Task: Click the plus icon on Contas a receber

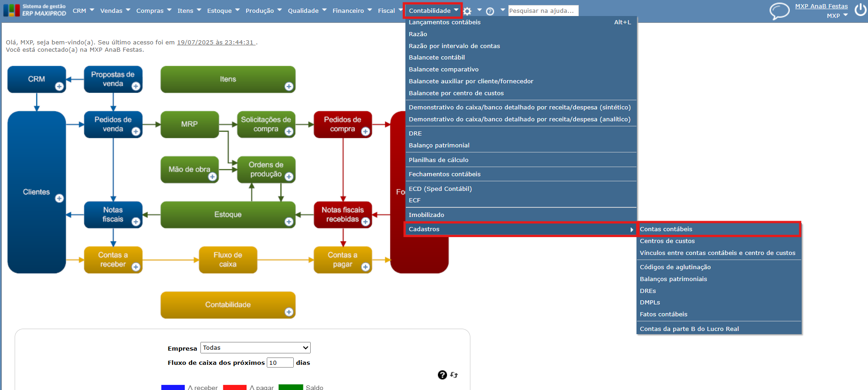Action: (136, 267)
